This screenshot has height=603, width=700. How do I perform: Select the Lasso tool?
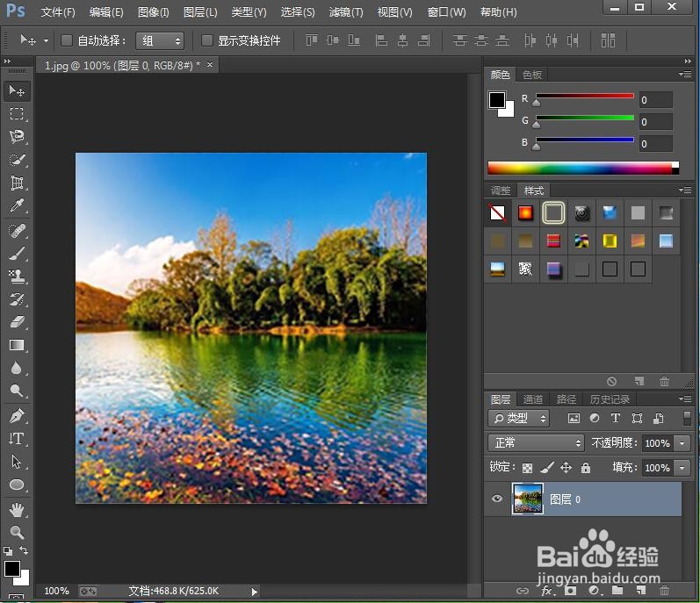point(17,136)
